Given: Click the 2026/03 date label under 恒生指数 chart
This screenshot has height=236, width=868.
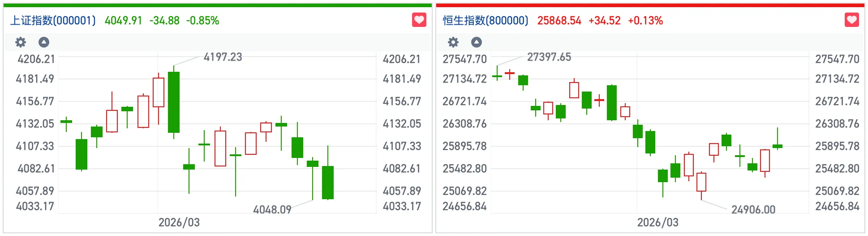Looking at the screenshot, I should (x=657, y=223).
